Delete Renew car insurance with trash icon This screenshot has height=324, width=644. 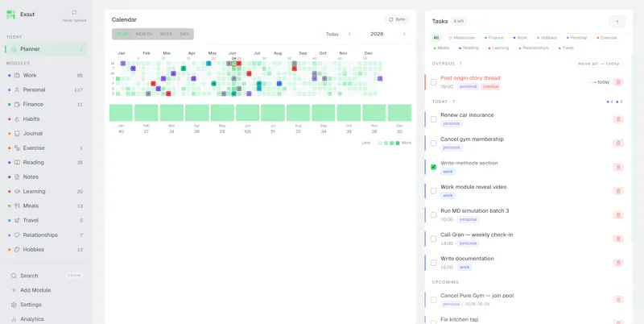tap(618, 119)
